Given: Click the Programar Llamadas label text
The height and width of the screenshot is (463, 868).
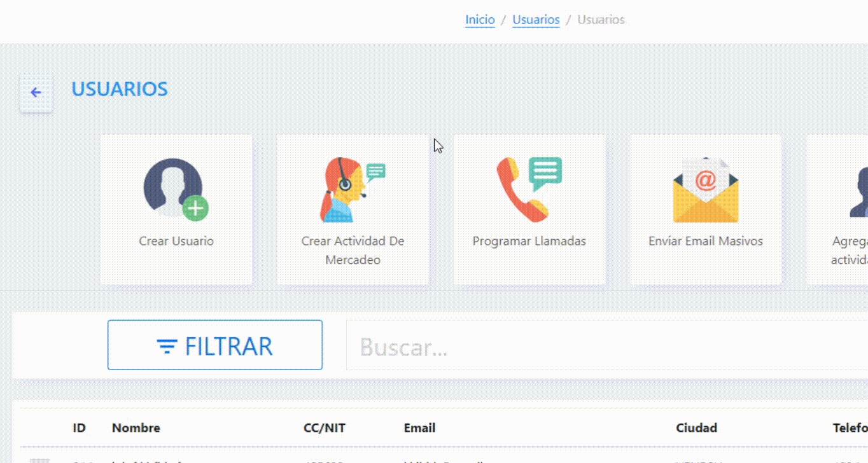Looking at the screenshot, I should click(x=529, y=241).
